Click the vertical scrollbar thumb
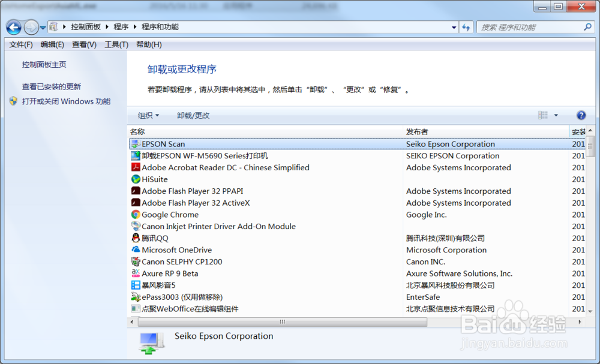Image resolution: width=600 pixels, height=364 pixels. point(590,146)
